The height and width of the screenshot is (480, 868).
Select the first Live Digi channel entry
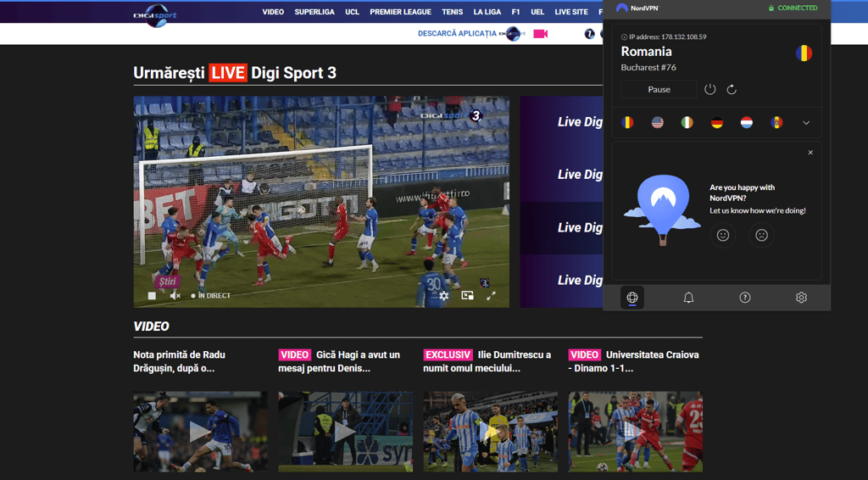(561, 122)
